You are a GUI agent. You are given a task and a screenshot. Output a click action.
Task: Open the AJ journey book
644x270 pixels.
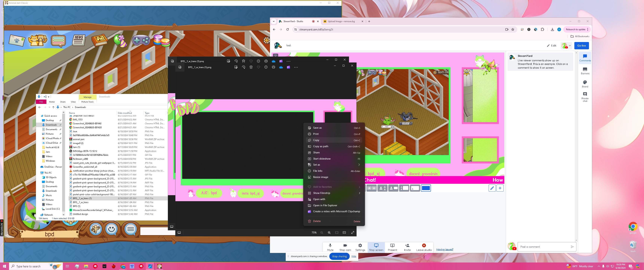click(99, 40)
